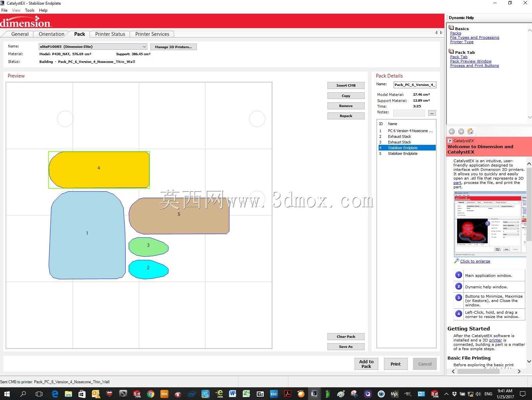
Task: Open Adobe Acrobat from taskbar
Action: 287,394
